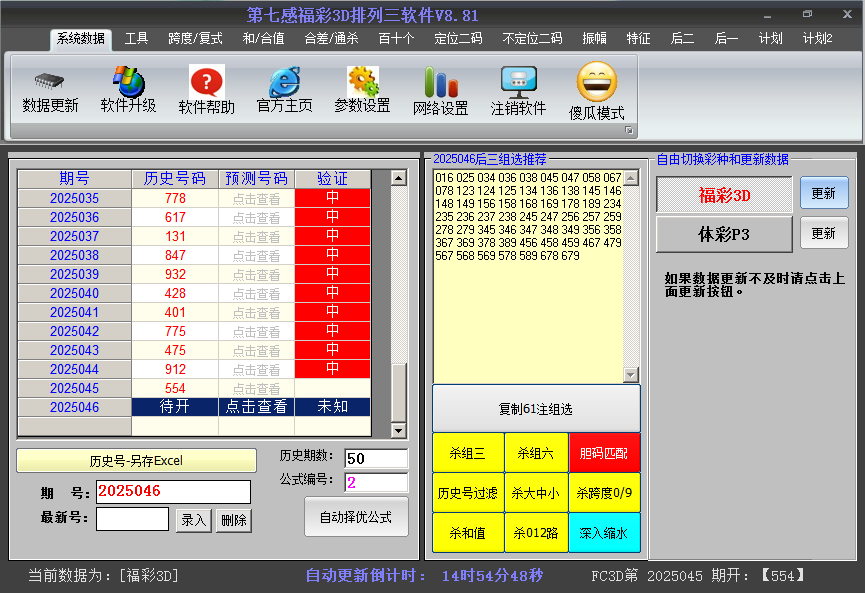Click history table scrollbar up arrow
865x593 pixels.
coord(398,178)
